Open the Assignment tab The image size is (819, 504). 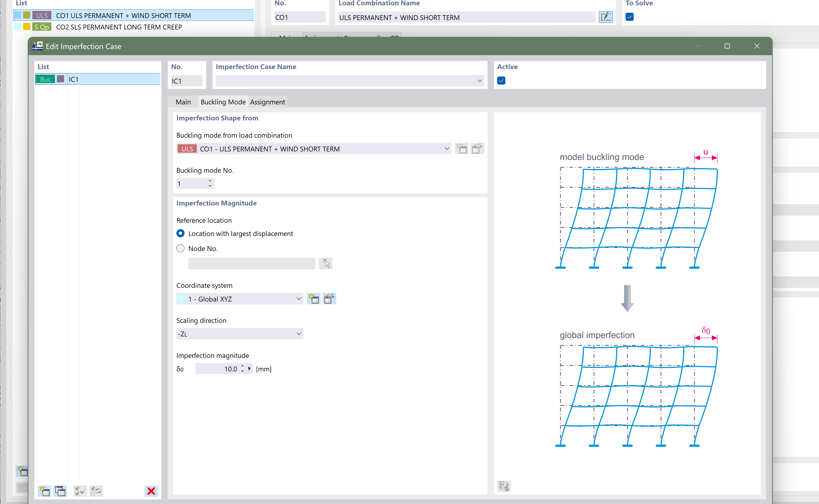coord(267,102)
